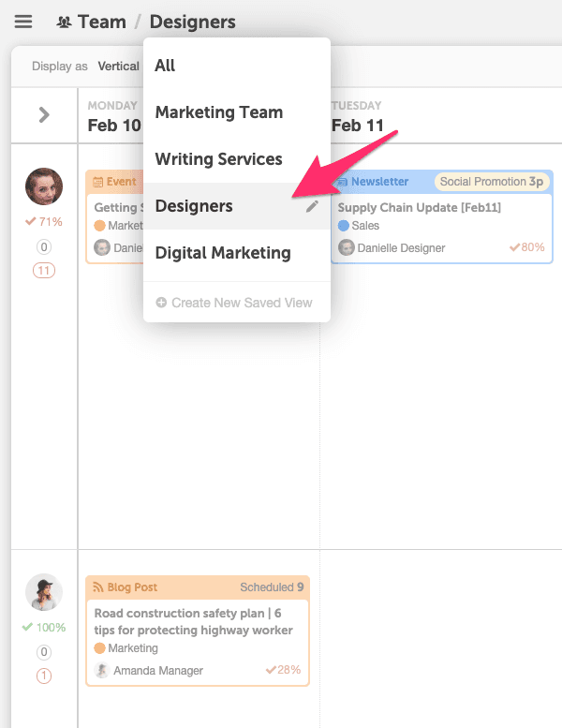Click the Team people icon
The image size is (562, 728).
[x=64, y=22]
